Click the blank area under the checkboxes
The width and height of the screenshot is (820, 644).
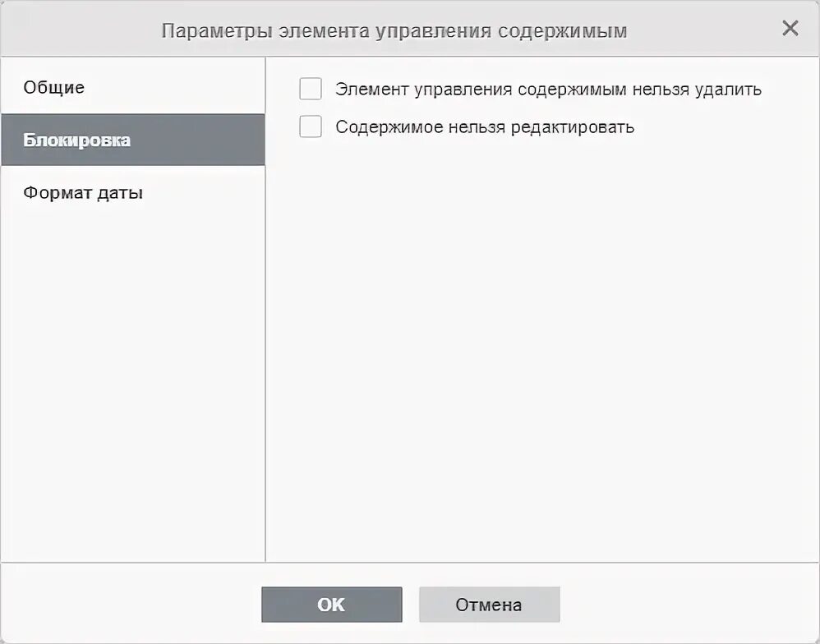click(541, 350)
